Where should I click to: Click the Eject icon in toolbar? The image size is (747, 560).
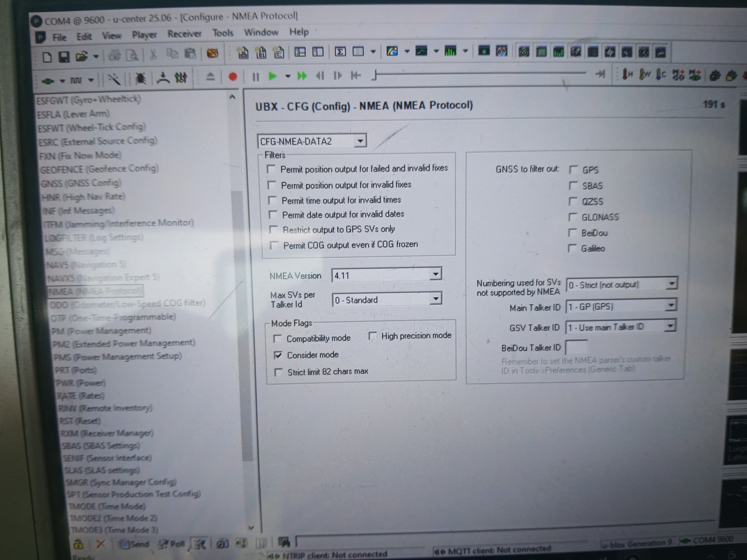point(210,77)
